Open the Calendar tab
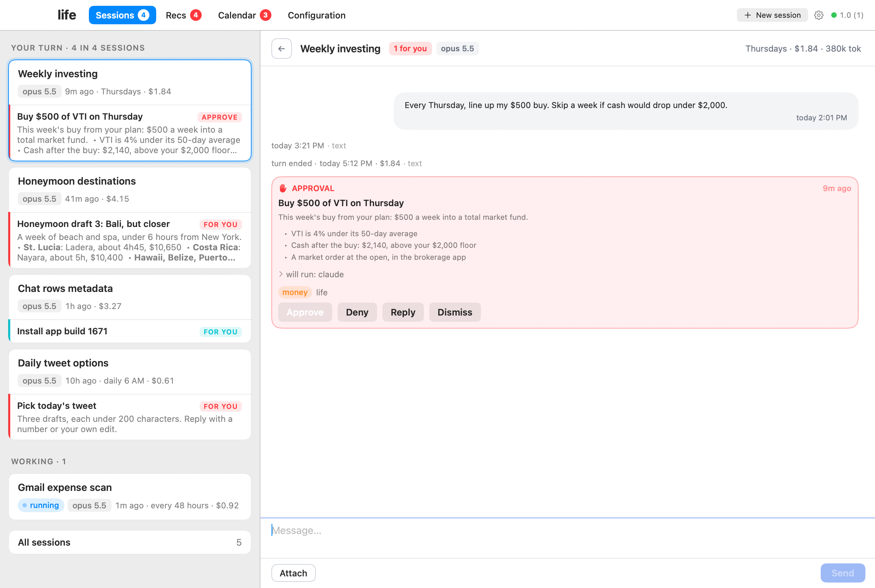 tap(244, 15)
